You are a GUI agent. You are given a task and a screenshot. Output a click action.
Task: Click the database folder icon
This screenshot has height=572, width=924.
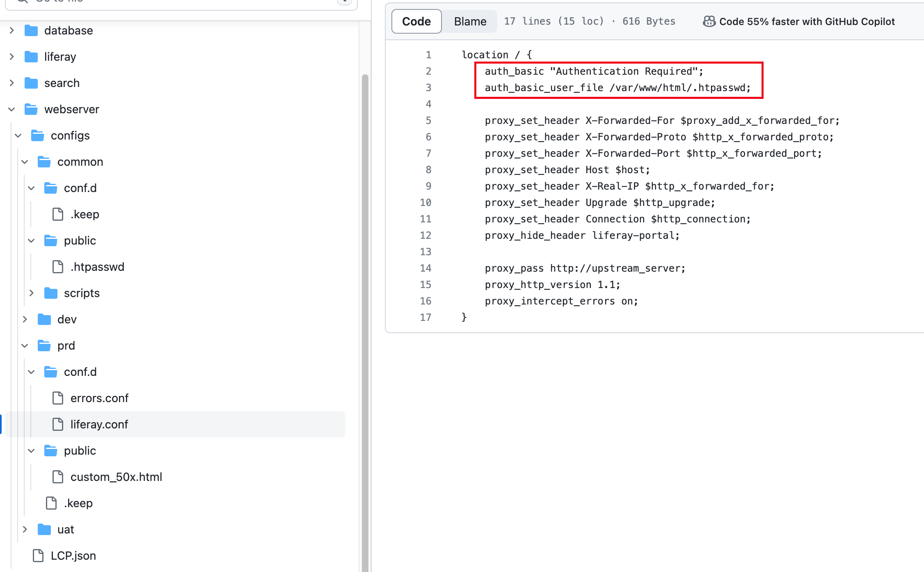tap(31, 31)
